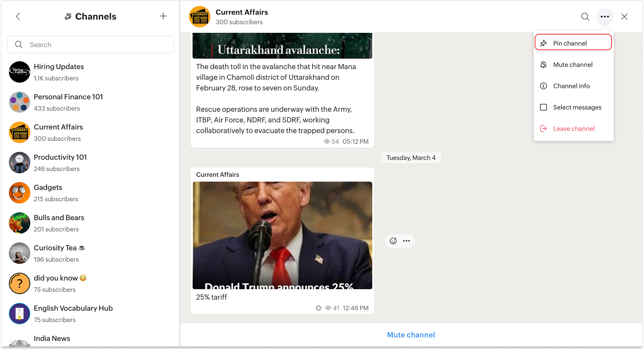Click Mute channel link at the bottom
The height and width of the screenshot is (350, 644).
(x=411, y=335)
